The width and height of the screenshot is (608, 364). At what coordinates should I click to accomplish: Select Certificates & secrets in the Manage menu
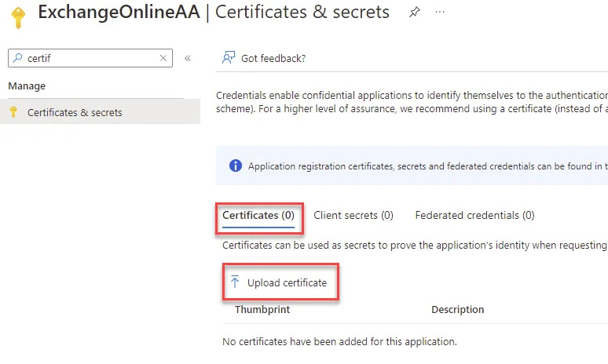point(100,112)
